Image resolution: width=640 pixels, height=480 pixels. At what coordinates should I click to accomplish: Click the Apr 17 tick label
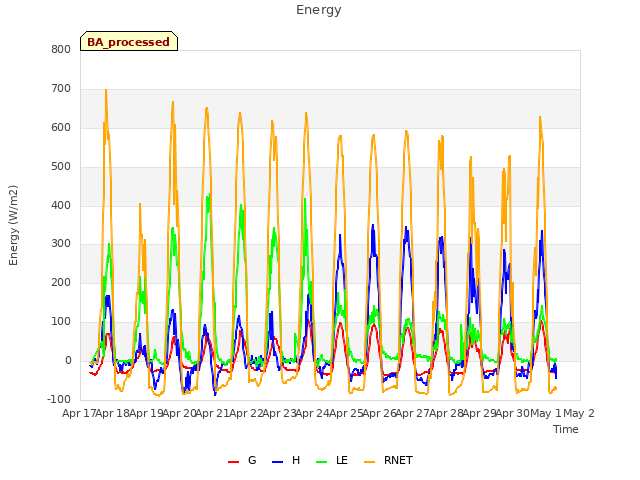point(79,413)
